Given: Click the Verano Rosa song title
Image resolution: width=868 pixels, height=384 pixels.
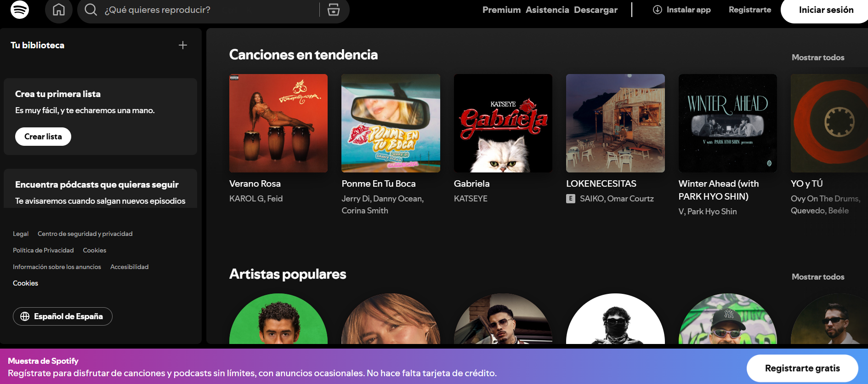Looking at the screenshot, I should [x=255, y=183].
